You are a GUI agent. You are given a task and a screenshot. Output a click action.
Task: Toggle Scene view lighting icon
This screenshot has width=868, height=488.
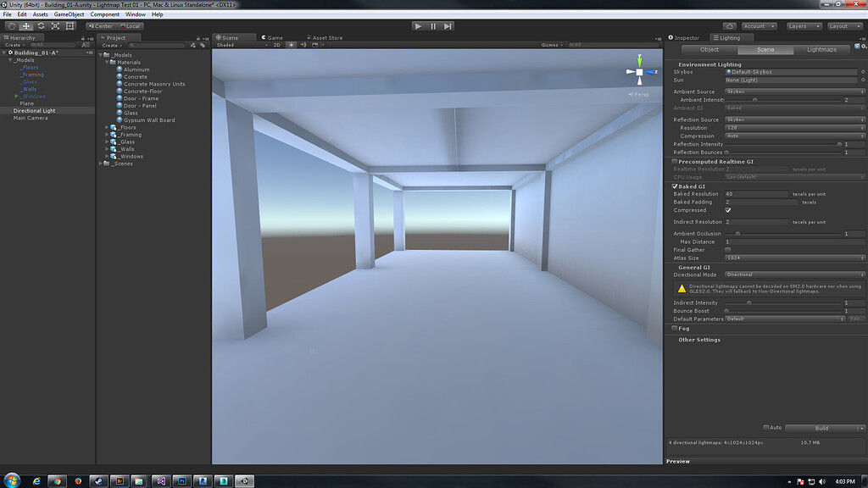[x=292, y=45]
